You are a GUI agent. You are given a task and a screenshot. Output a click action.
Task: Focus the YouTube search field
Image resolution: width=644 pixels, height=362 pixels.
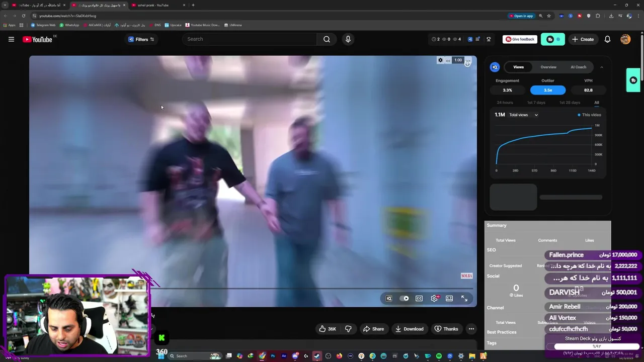[250, 39]
